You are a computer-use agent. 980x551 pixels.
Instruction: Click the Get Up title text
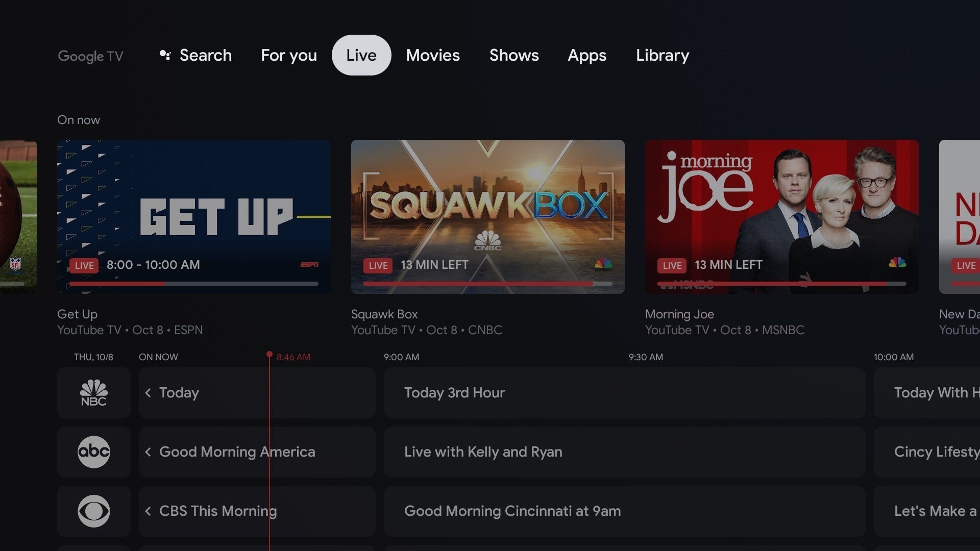77,314
